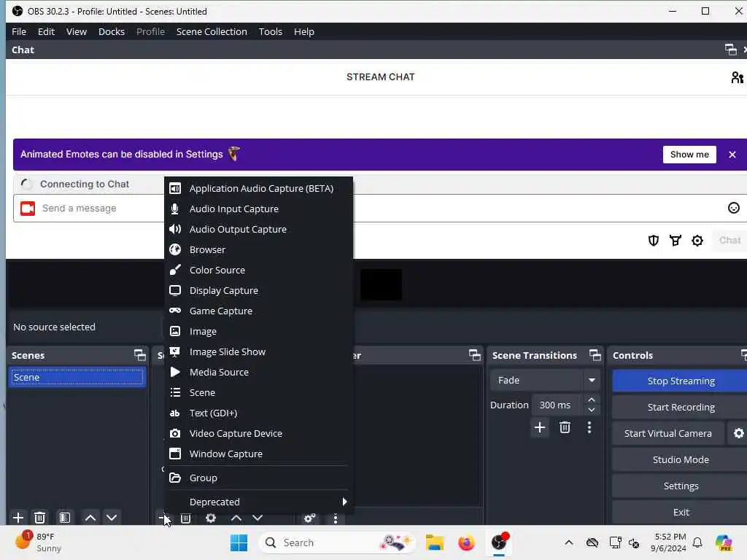Screen dimensions: 747x560
Task: Remove selected scene with trash icon
Action: [40, 518]
